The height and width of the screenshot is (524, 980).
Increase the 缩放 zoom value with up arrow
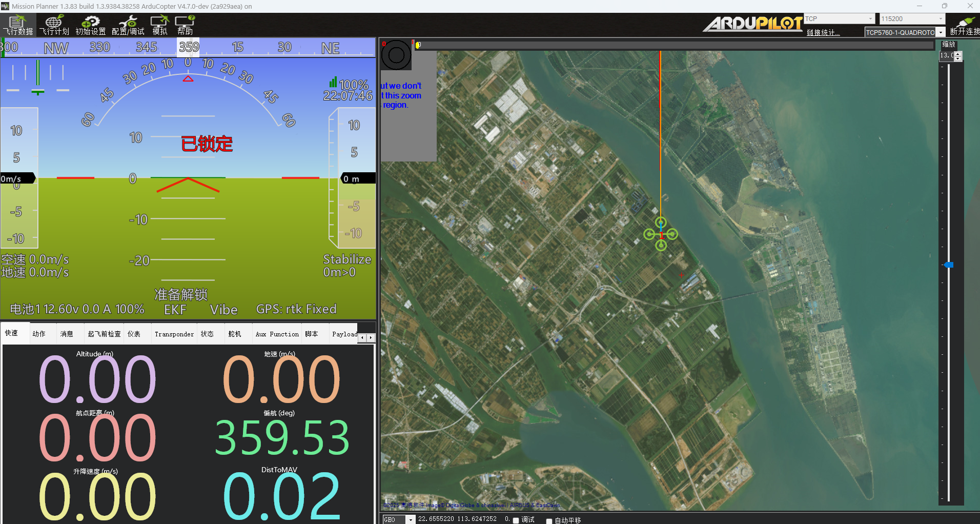click(958, 53)
